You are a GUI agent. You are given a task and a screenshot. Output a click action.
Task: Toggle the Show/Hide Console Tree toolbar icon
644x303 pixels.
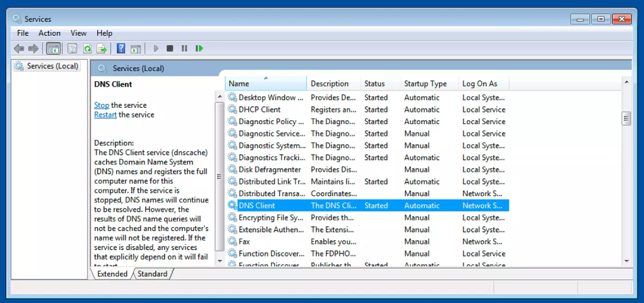(x=53, y=48)
